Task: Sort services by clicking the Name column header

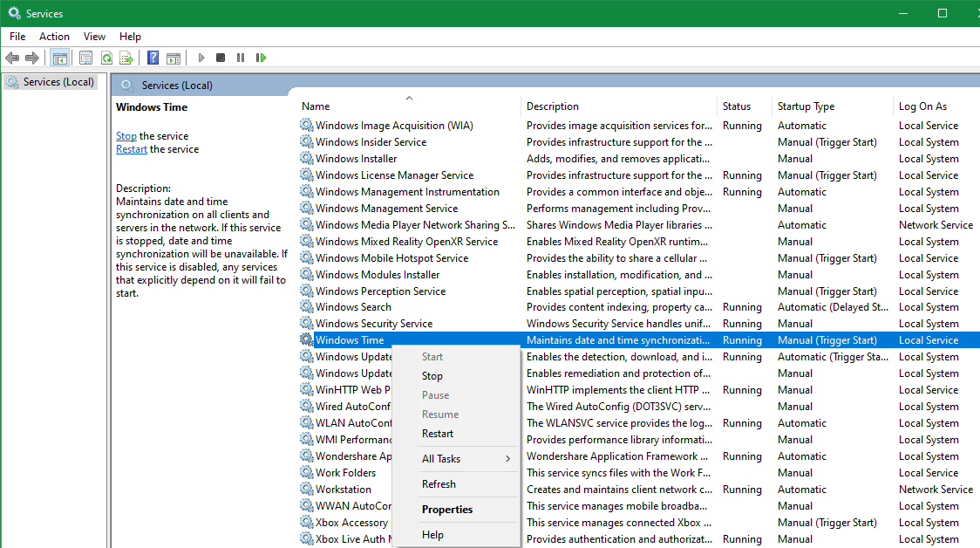Action: (x=313, y=106)
